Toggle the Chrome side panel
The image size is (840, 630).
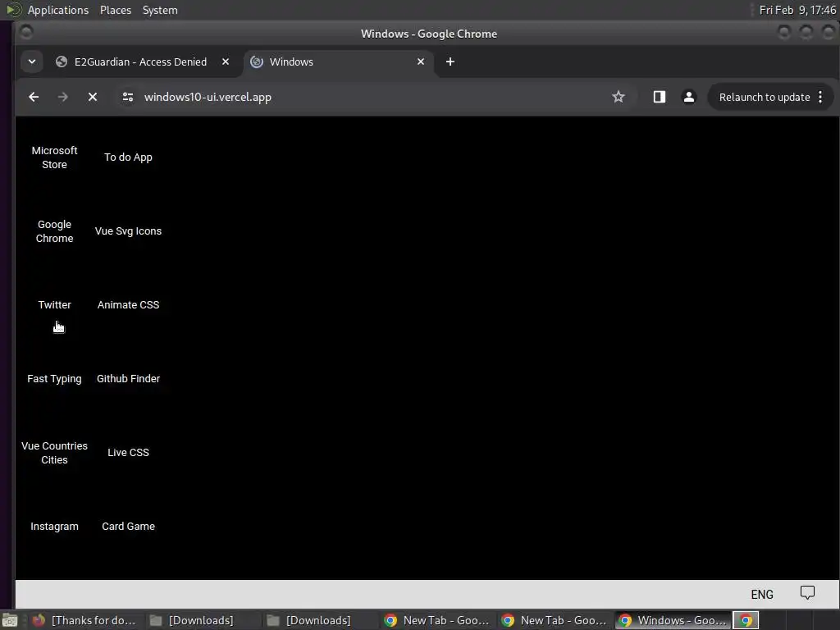pos(660,97)
